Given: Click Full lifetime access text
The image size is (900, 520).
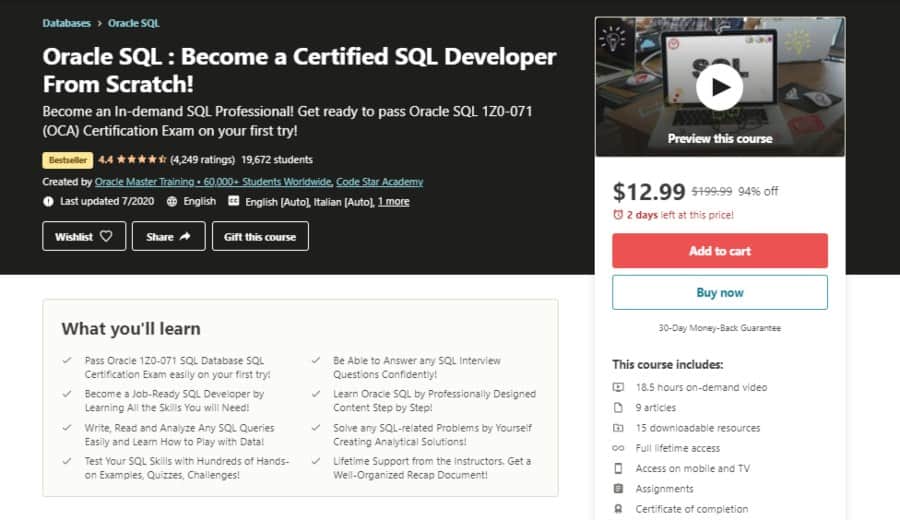Looking at the screenshot, I should pos(677,448).
